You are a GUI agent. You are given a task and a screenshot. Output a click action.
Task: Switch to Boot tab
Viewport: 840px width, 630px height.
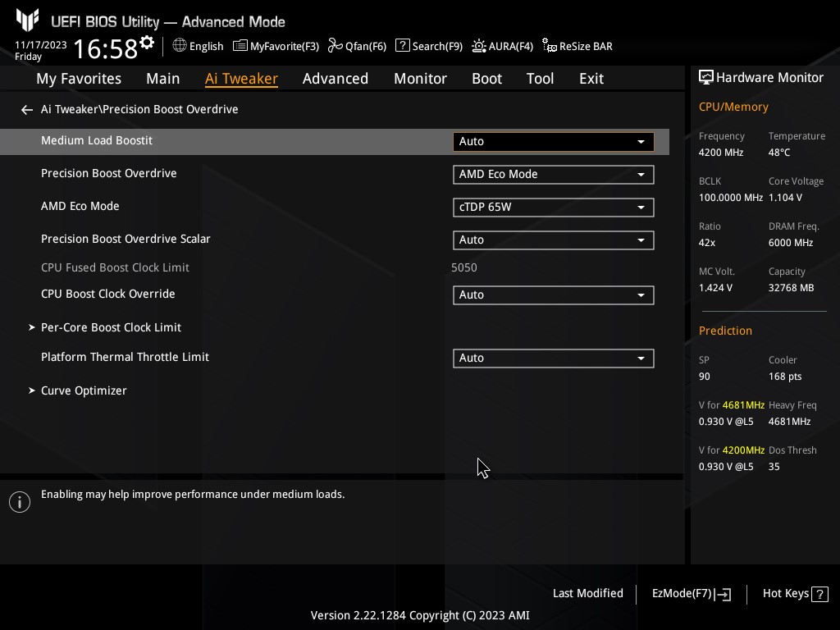pos(487,79)
